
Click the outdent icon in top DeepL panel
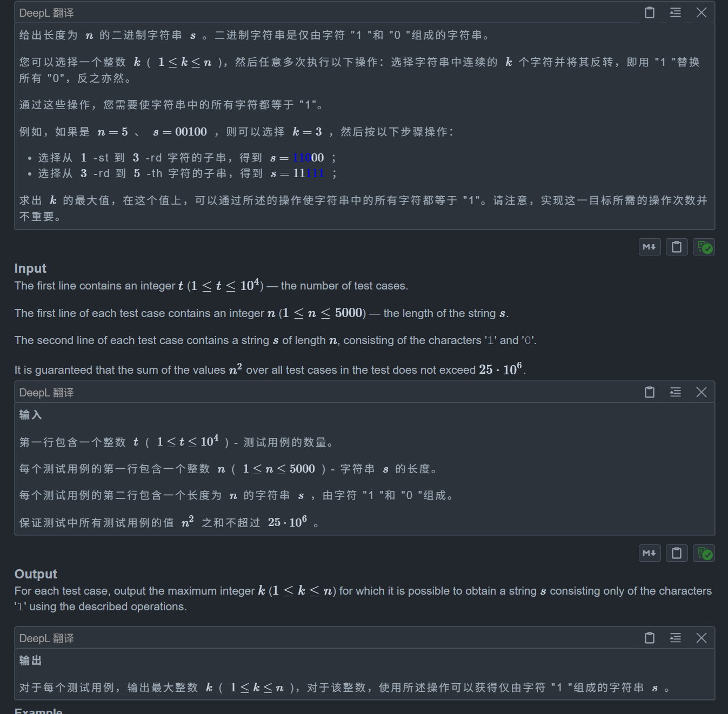point(675,12)
